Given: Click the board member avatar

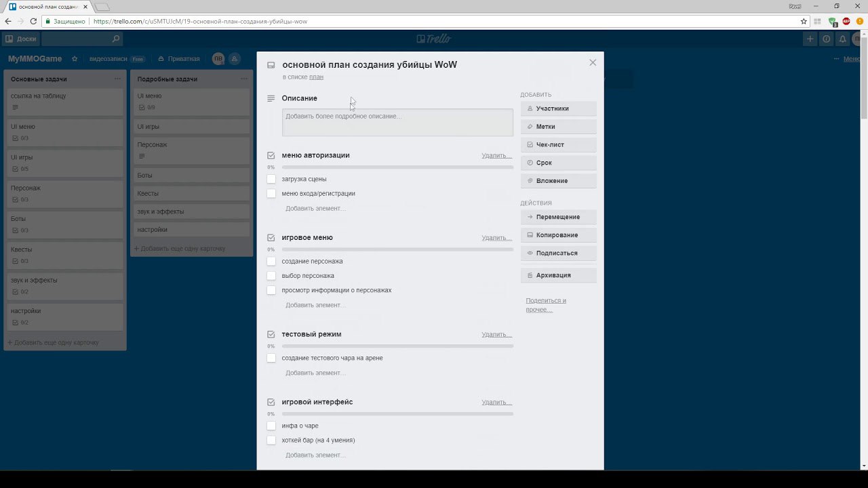Looking at the screenshot, I should (218, 59).
